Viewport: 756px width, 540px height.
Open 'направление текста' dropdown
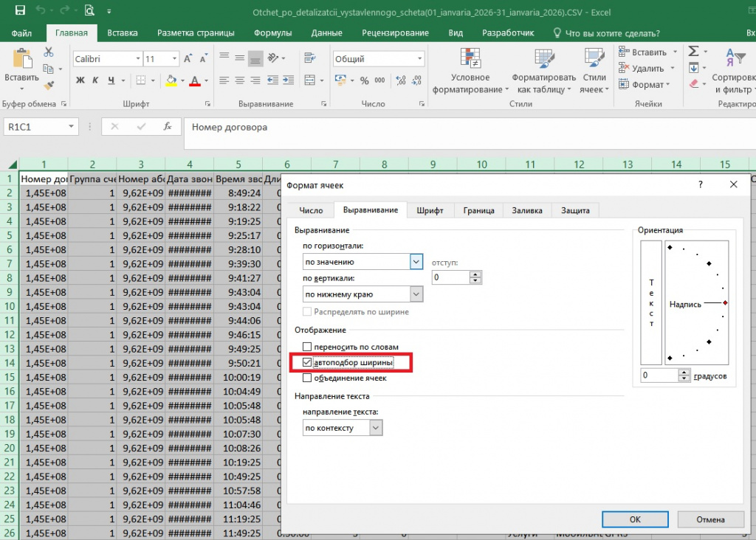point(376,428)
